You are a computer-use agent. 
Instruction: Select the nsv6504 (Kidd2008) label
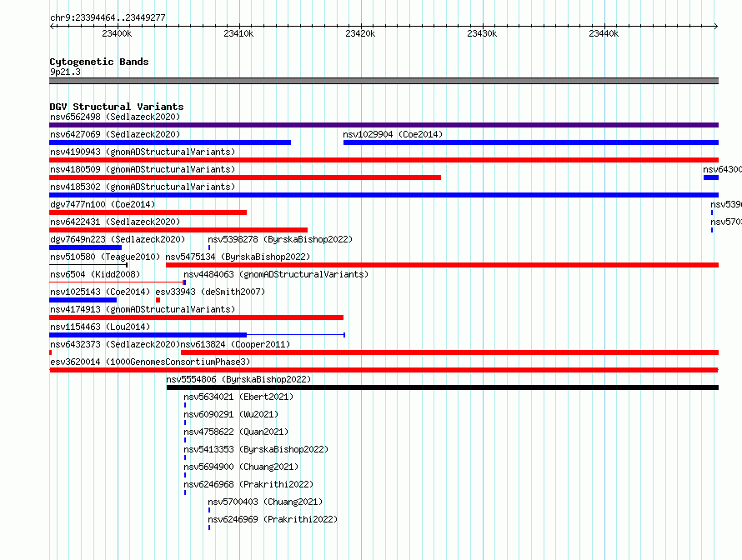(95, 274)
